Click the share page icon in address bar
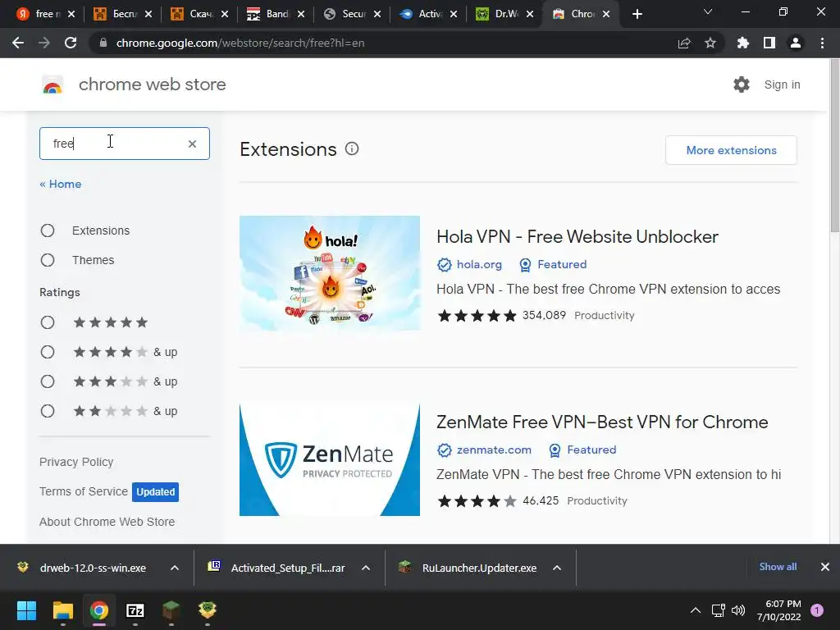840x630 pixels. point(684,43)
